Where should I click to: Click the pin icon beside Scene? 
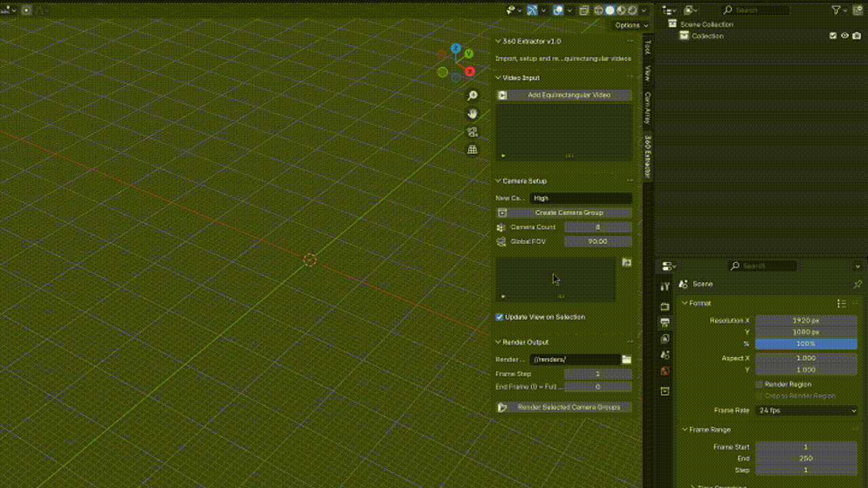click(857, 284)
